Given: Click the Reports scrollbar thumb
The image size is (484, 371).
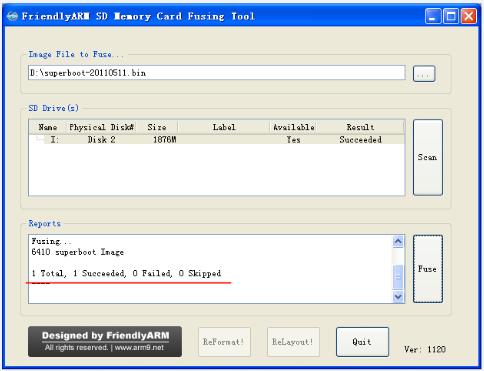Looking at the screenshot, I should pos(398,277).
